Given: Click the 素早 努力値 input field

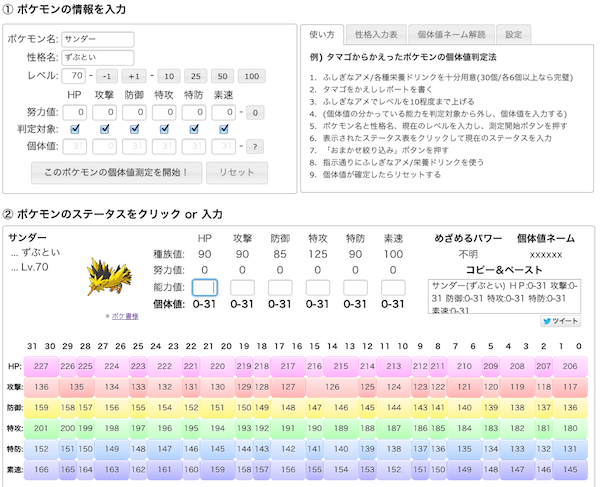Looking at the screenshot, I should click(224, 112).
